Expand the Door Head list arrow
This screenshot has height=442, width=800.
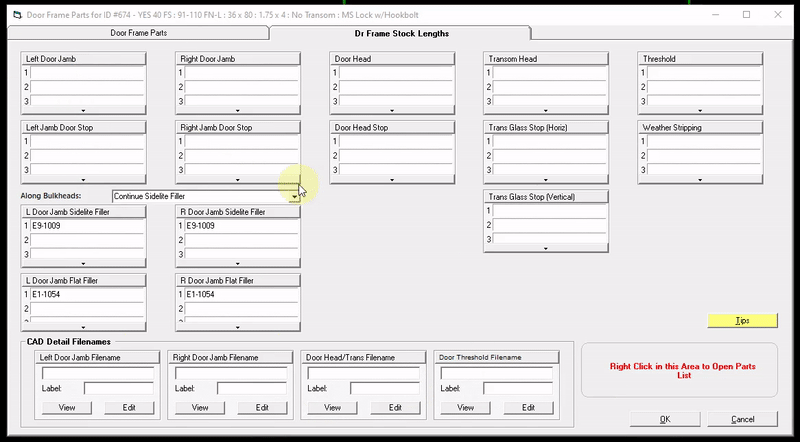pos(392,110)
